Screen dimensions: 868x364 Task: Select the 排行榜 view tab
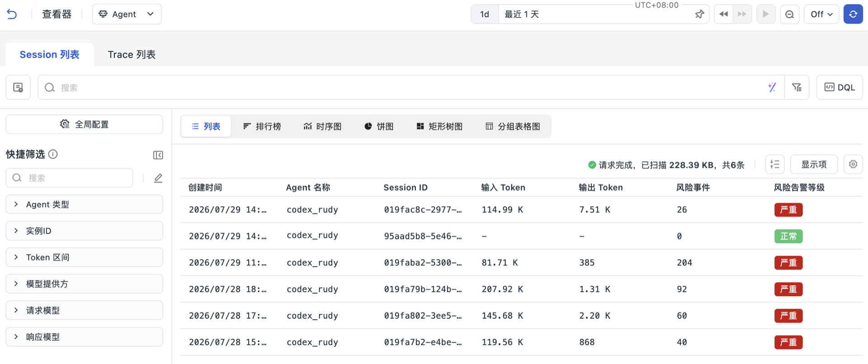tap(262, 126)
